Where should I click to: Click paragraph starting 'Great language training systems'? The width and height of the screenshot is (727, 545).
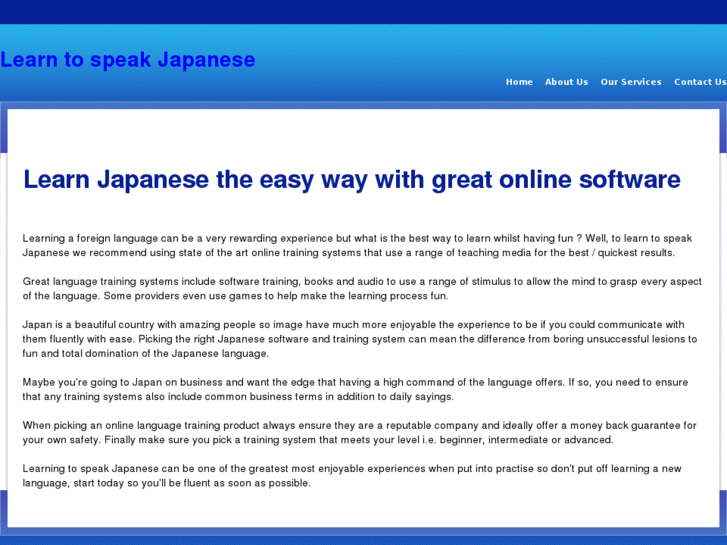click(362, 289)
